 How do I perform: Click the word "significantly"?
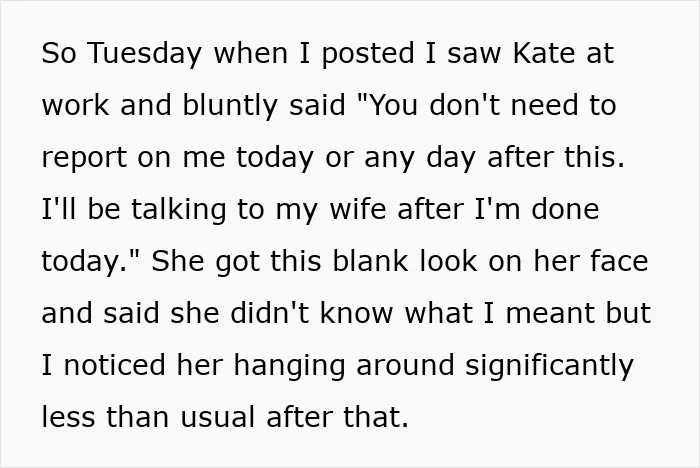pos(549,367)
